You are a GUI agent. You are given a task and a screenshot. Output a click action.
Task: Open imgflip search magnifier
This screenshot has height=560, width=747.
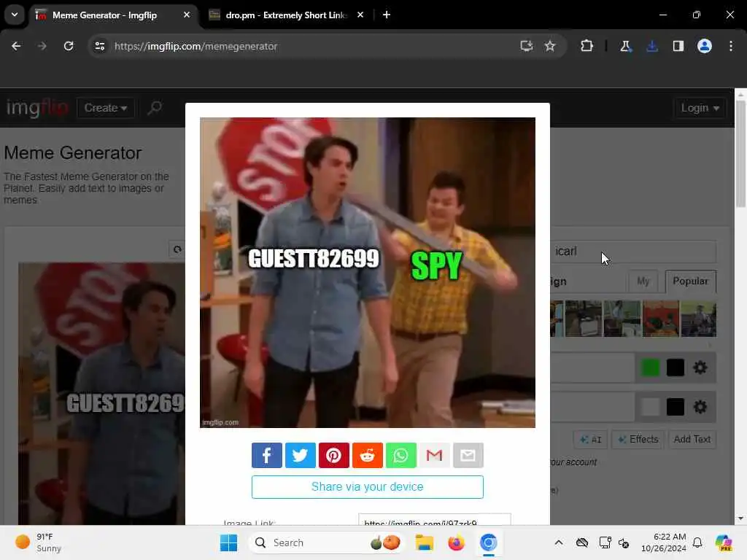tap(155, 108)
